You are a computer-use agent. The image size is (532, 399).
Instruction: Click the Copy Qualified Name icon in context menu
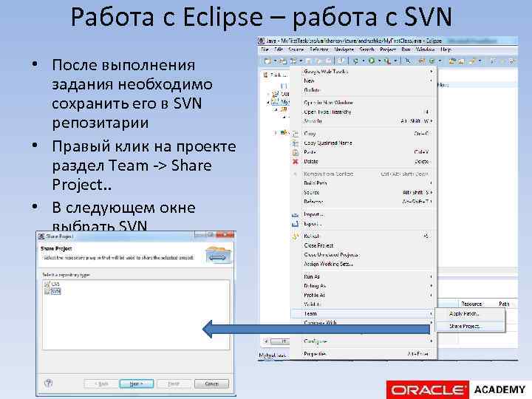(296, 143)
